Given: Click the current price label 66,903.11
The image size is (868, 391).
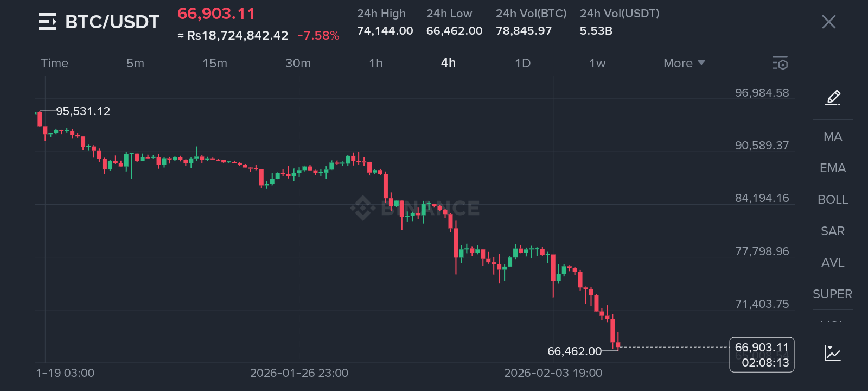Looking at the screenshot, I should pos(762,348).
